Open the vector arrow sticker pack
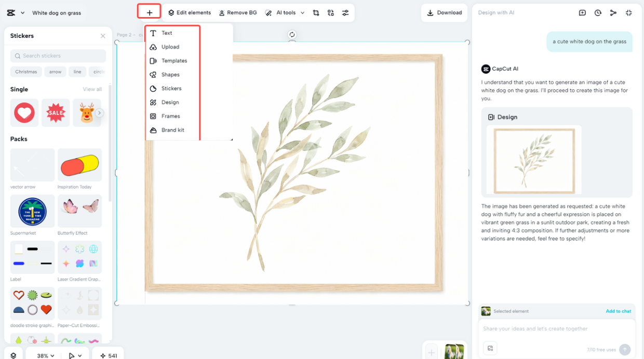This screenshot has width=644, height=359. [32, 165]
